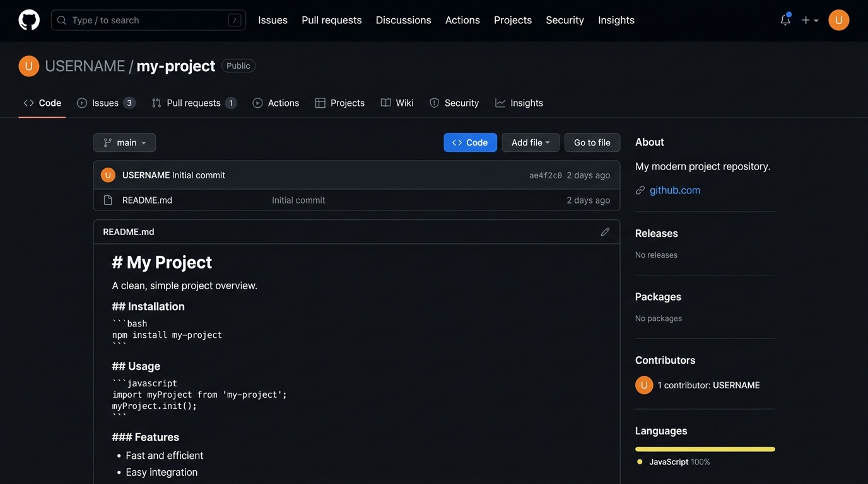Click the Security shield icon in repo tabs

(435, 103)
